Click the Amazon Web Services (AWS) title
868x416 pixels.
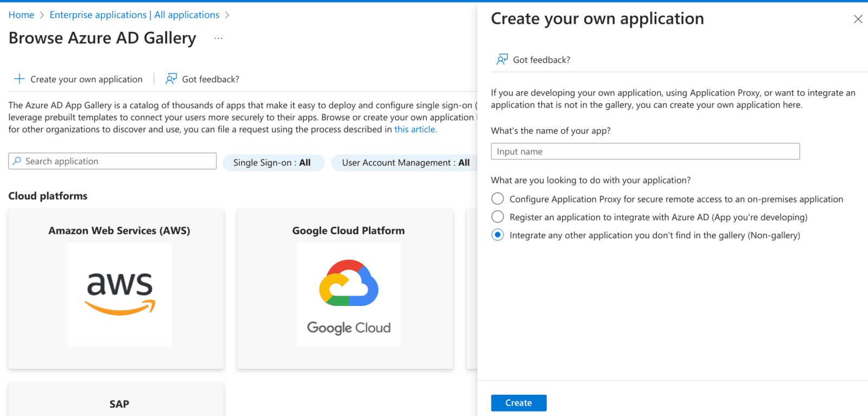pyautogui.click(x=119, y=231)
